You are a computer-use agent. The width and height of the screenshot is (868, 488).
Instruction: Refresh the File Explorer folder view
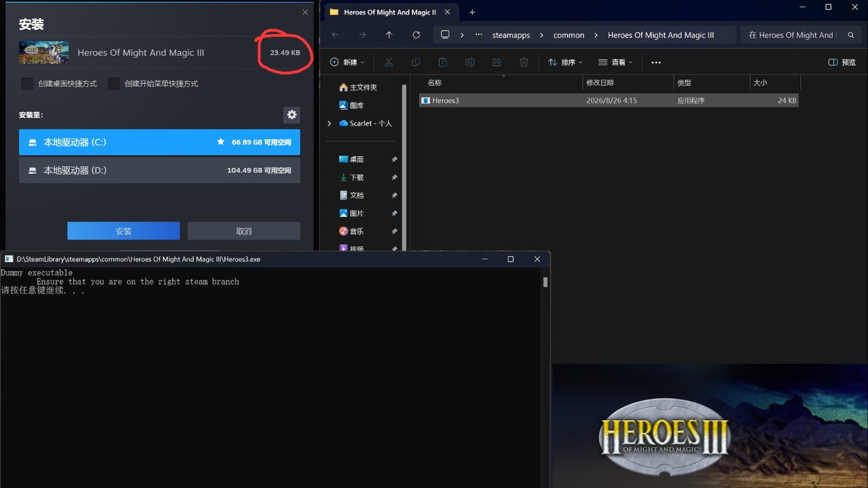[416, 35]
